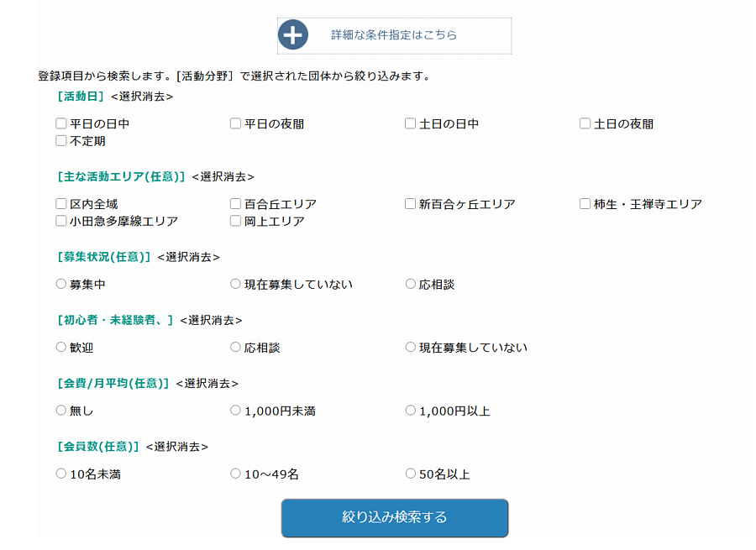The height and width of the screenshot is (550, 756).
Task: Reset the 募集状況 selection
Action: pos(188,257)
